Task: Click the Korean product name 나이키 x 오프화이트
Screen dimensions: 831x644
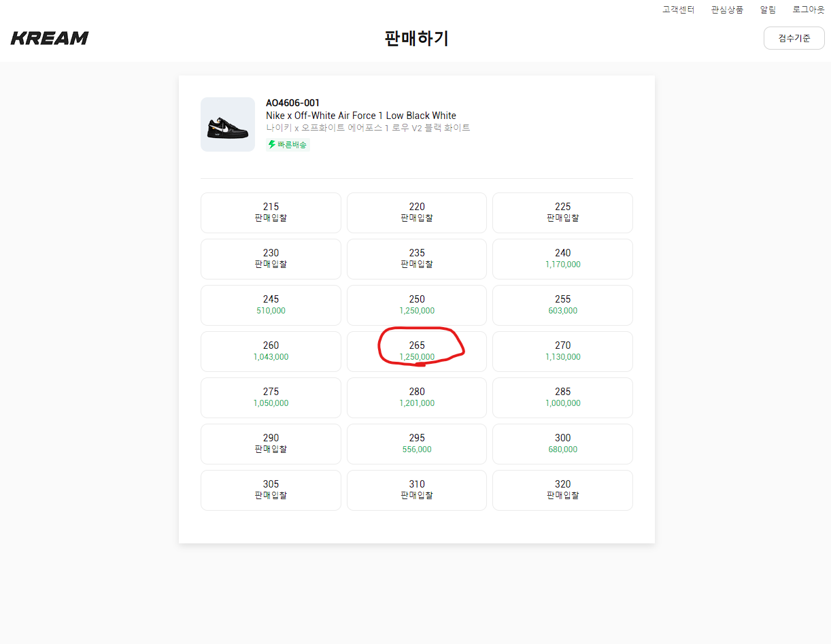Action: pyautogui.click(x=368, y=128)
